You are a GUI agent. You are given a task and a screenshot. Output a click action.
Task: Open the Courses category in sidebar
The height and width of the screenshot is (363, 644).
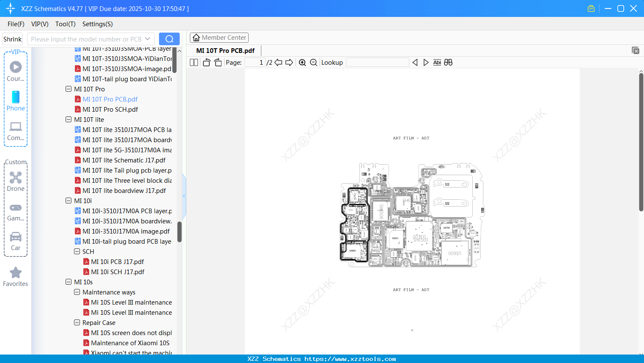coord(16,71)
